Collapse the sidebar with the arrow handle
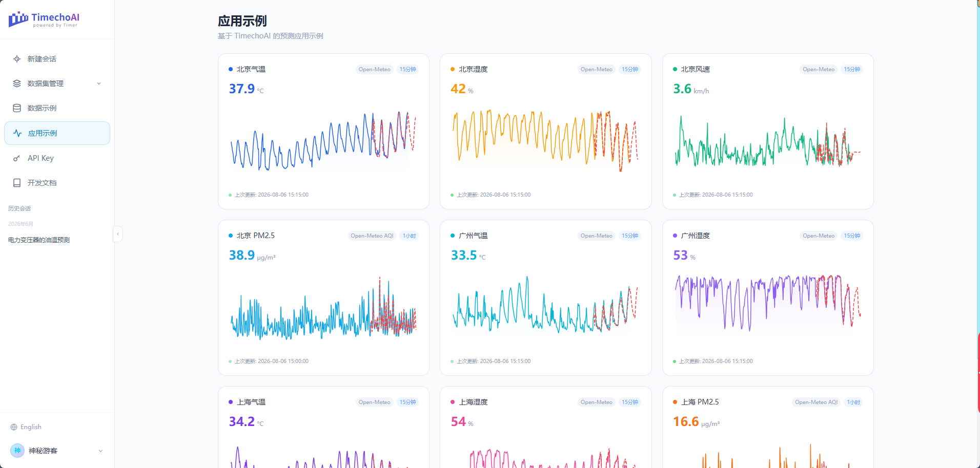Viewport: 980px width, 468px height. coord(118,234)
